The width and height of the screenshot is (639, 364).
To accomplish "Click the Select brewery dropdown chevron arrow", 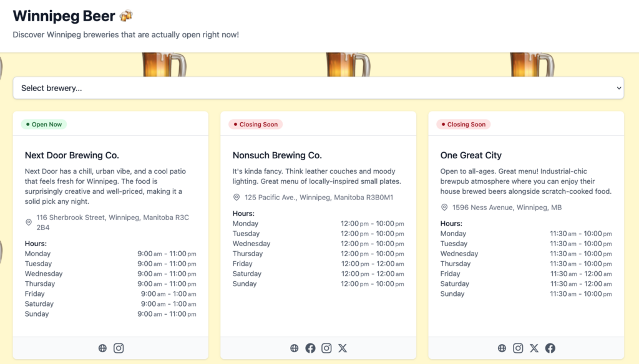I will click(618, 88).
